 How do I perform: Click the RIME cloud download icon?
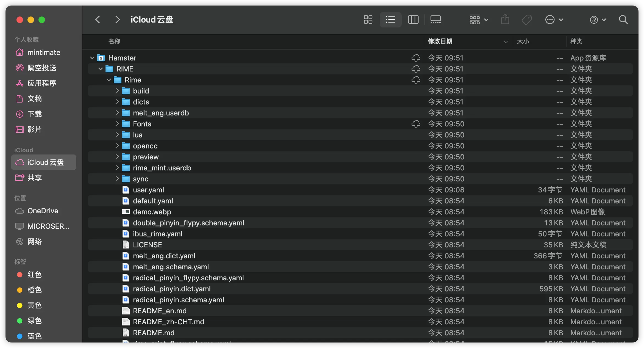coord(416,69)
